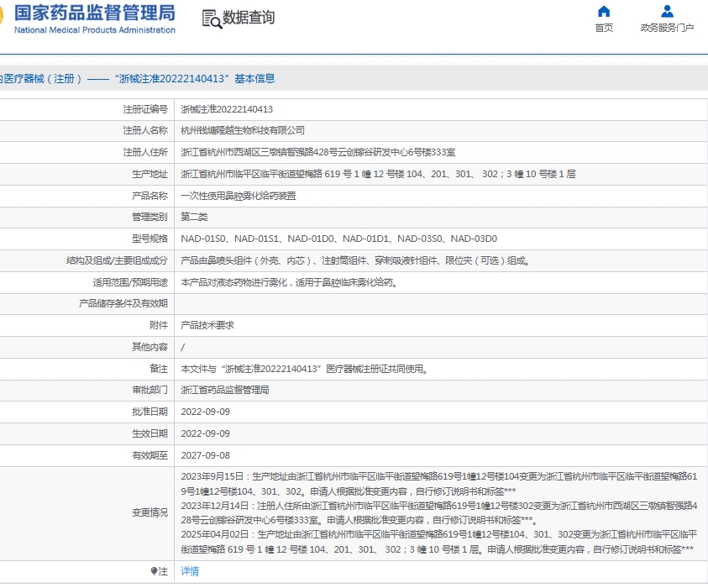Select registrant name 杭州钱塘隆越生物科技有限公司

click(x=243, y=130)
